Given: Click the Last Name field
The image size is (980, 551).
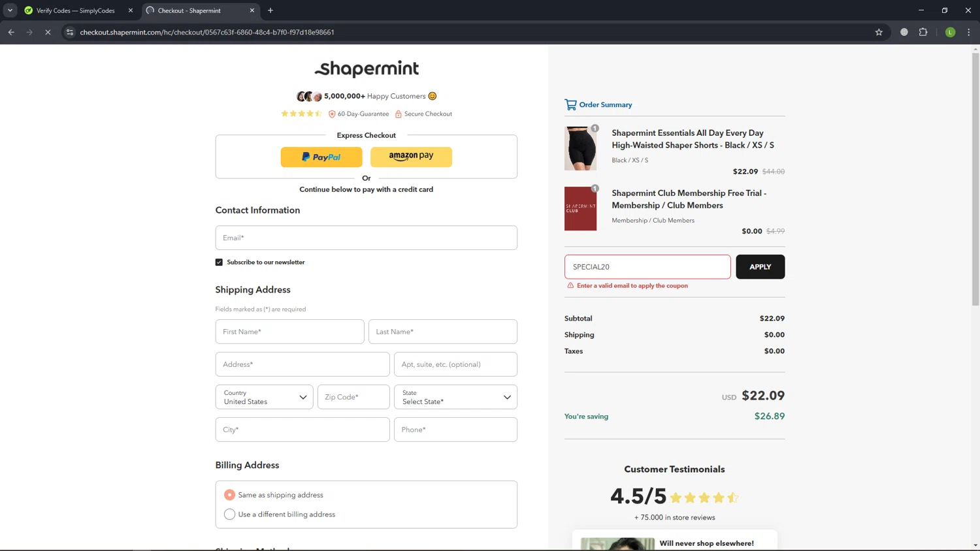Looking at the screenshot, I should pyautogui.click(x=443, y=332).
